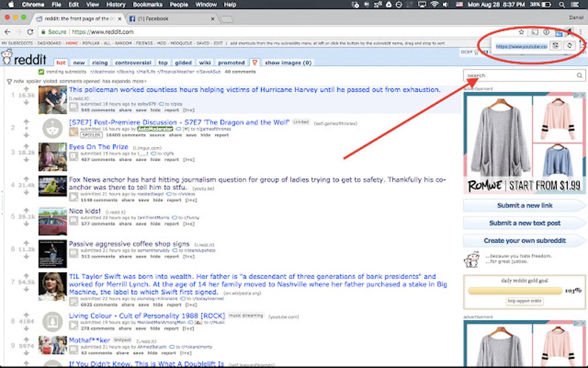The width and height of the screenshot is (588, 368).
Task: Click the snoo mascot near the gold goal box
Action: point(472,259)
